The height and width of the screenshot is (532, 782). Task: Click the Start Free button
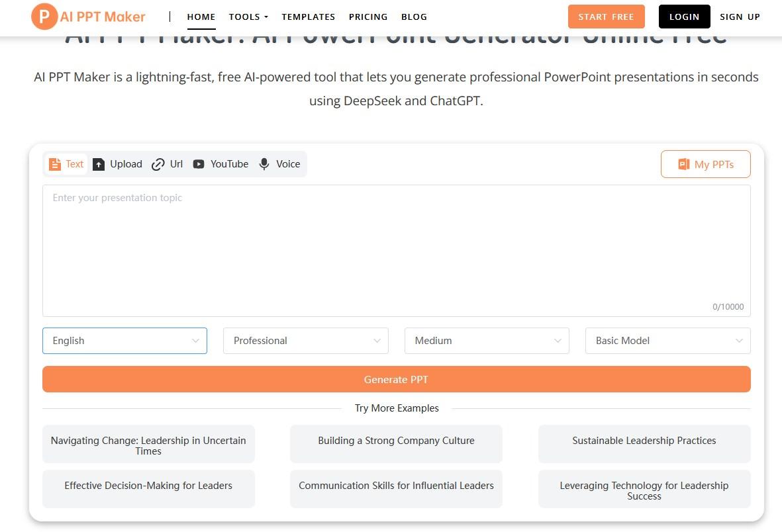point(606,17)
